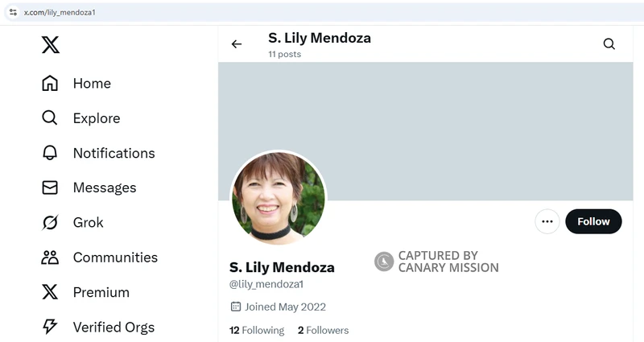The width and height of the screenshot is (644, 342).
Task: Follow S. Lily Mendoza
Action: point(593,221)
